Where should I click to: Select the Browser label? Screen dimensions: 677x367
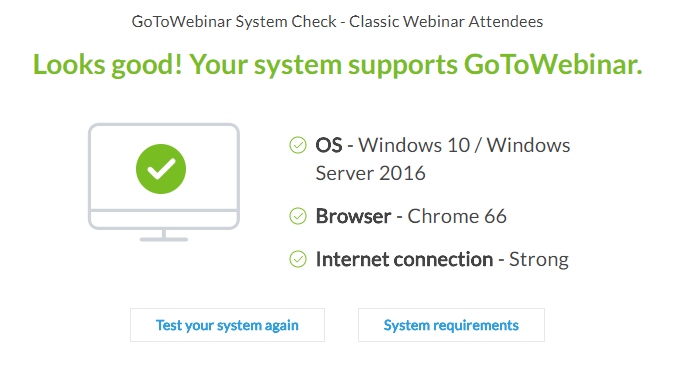[354, 216]
